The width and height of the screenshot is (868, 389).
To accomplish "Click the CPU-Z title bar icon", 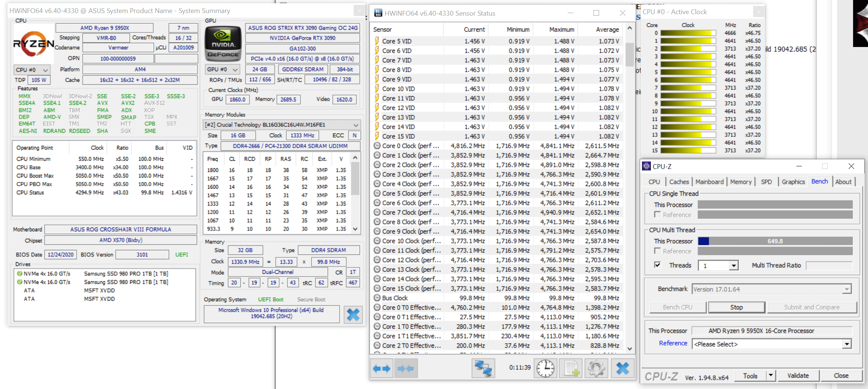I will pyautogui.click(x=646, y=166).
